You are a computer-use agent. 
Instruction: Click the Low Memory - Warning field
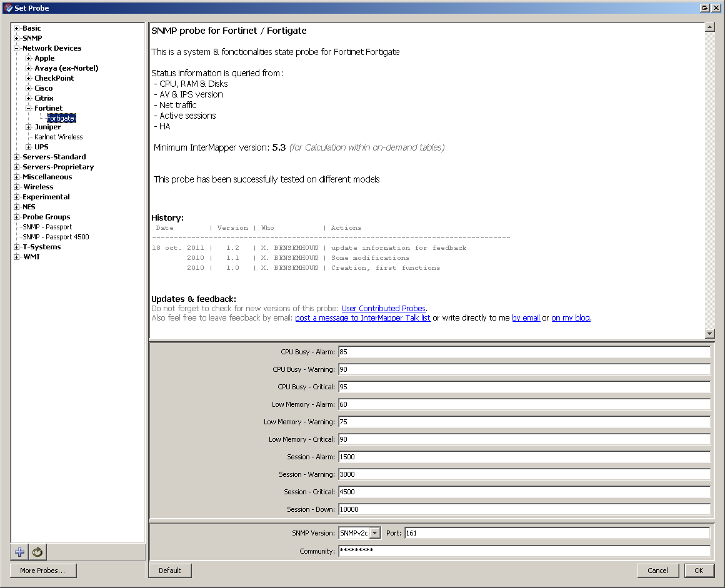524,422
